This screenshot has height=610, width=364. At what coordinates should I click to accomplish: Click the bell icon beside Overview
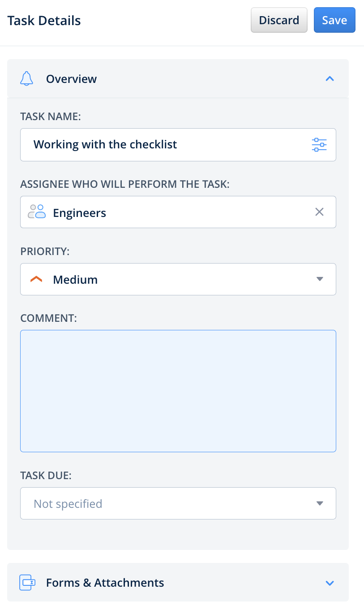(x=27, y=79)
